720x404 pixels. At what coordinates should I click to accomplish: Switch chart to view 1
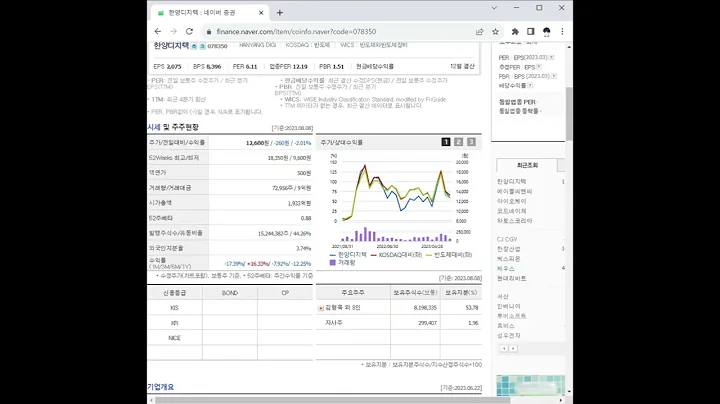coord(445,142)
